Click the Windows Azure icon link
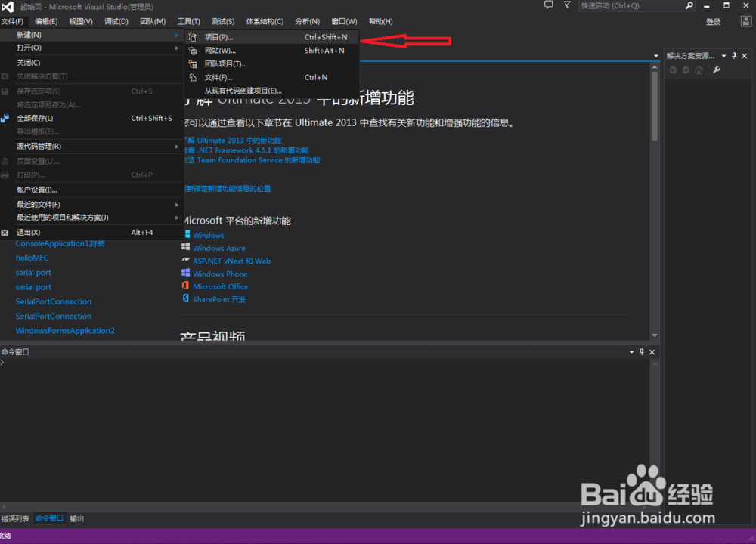 tap(185, 248)
